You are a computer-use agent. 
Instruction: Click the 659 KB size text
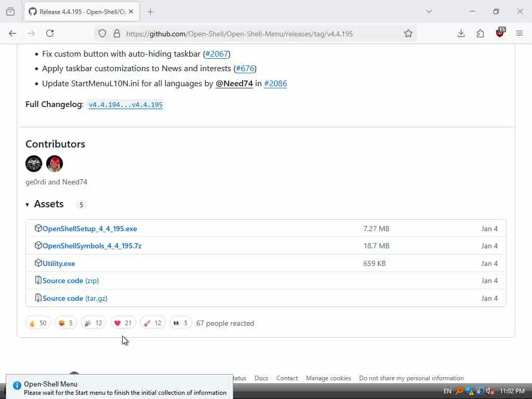tap(374, 263)
